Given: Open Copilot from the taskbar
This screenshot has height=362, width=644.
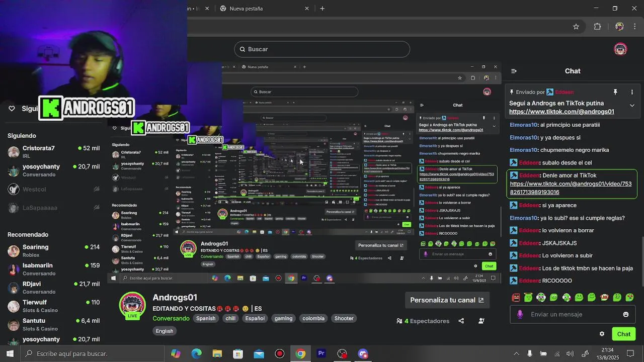Looking at the screenshot, I should (x=176, y=353).
